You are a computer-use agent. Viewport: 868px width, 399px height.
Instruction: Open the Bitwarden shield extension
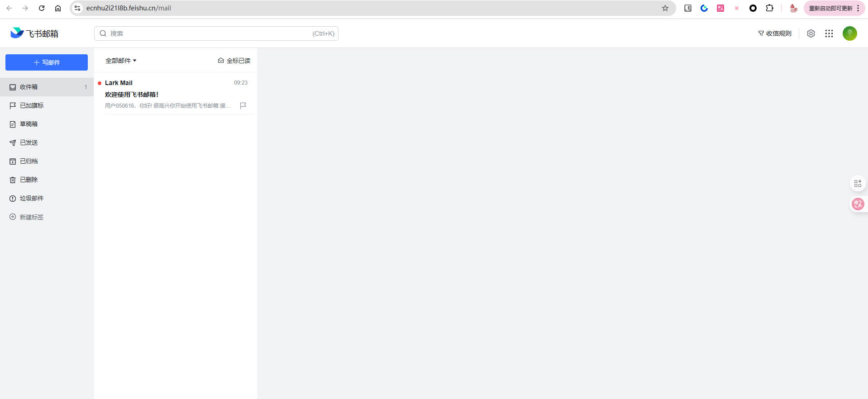[688, 8]
